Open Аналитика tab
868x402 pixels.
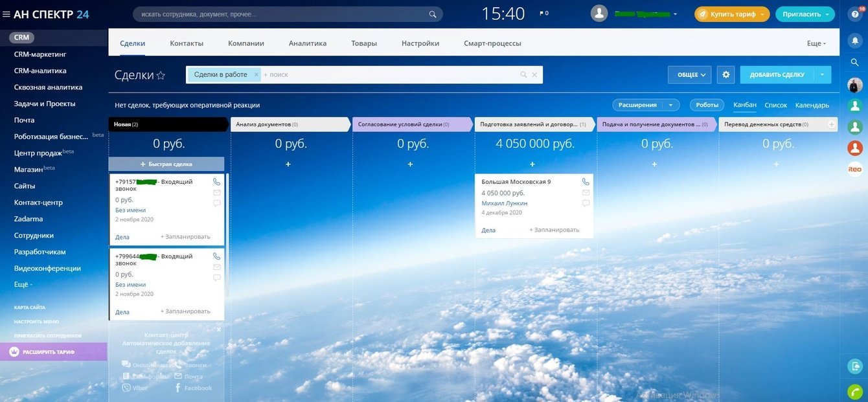click(308, 43)
